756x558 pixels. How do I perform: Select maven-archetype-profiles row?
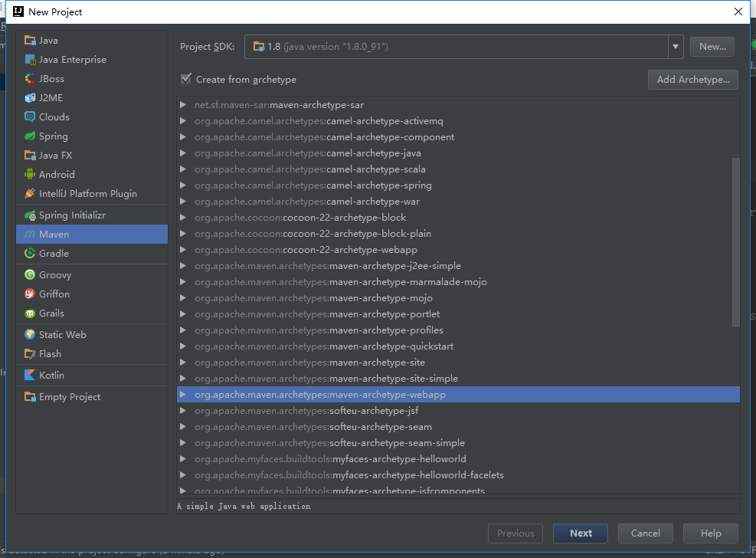tap(458, 330)
